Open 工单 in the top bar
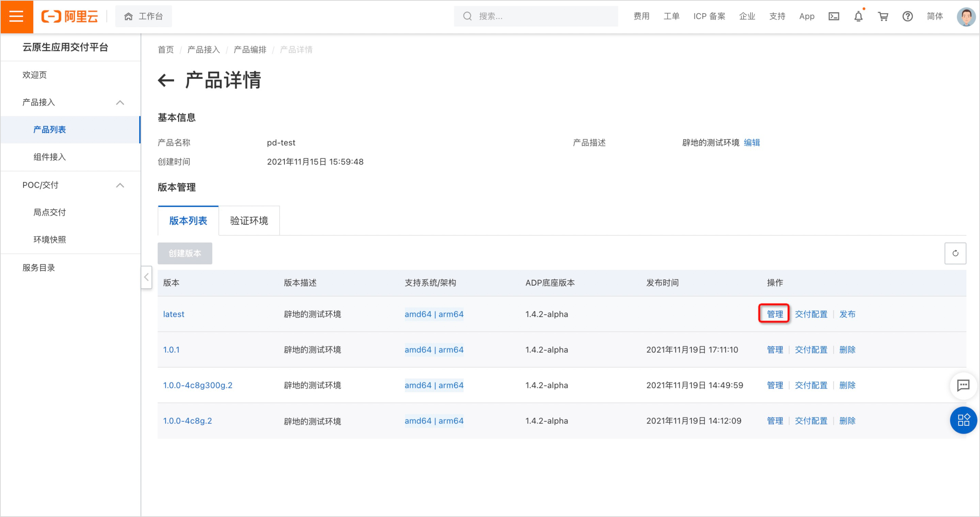Viewport: 980px width, 517px height. (x=671, y=16)
